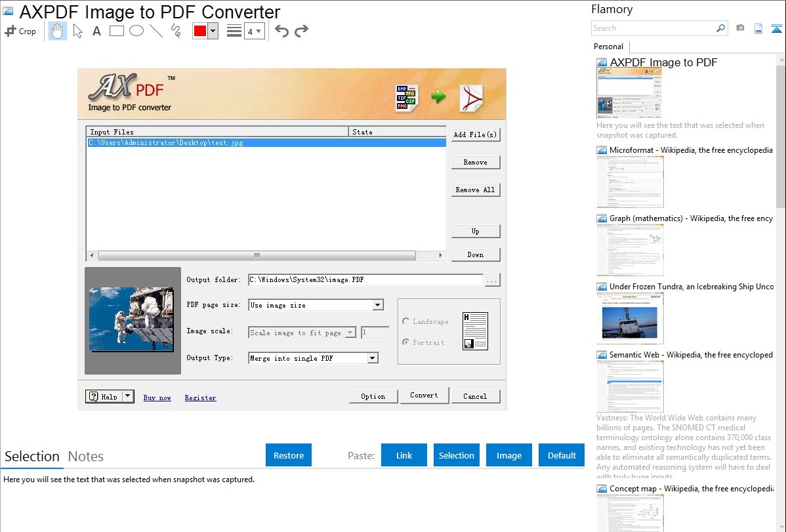Choose the freehand scribble tool
Viewport: 786px width, 532px height.
pyautogui.click(x=176, y=31)
